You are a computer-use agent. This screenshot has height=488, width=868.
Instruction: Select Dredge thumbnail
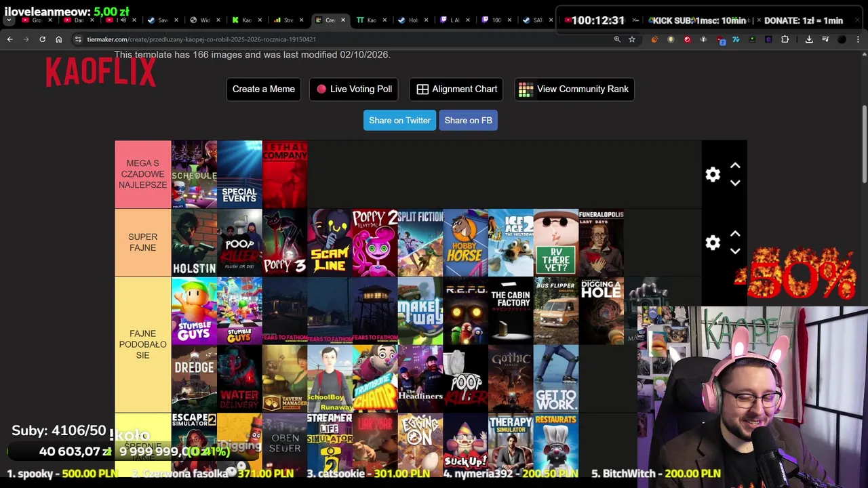pos(194,379)
